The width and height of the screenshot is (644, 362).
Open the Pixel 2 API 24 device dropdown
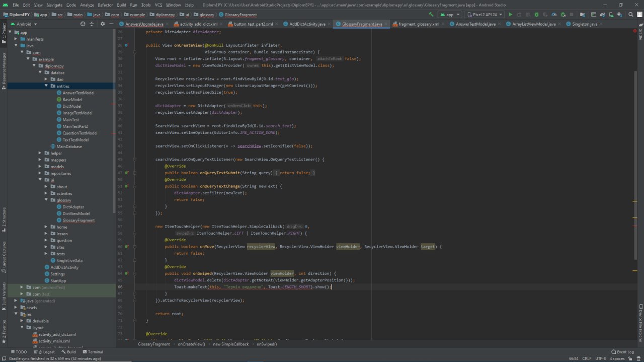click(484, 15)
